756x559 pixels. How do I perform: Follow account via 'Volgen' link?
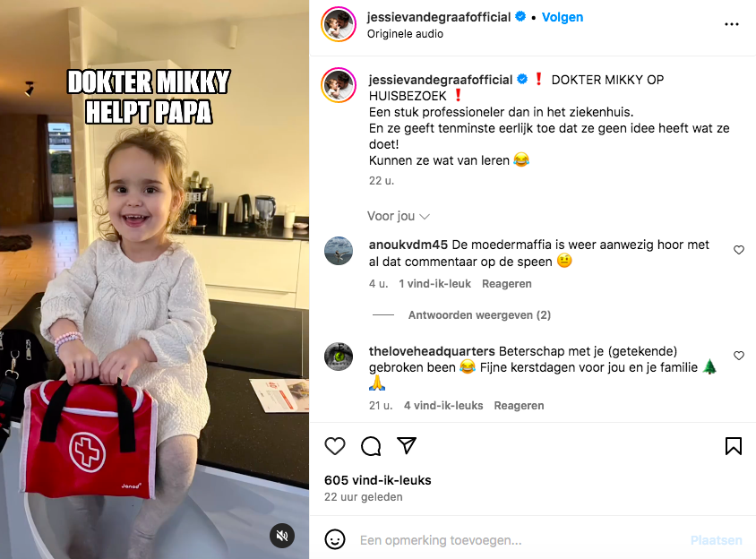tap(563, 17)
